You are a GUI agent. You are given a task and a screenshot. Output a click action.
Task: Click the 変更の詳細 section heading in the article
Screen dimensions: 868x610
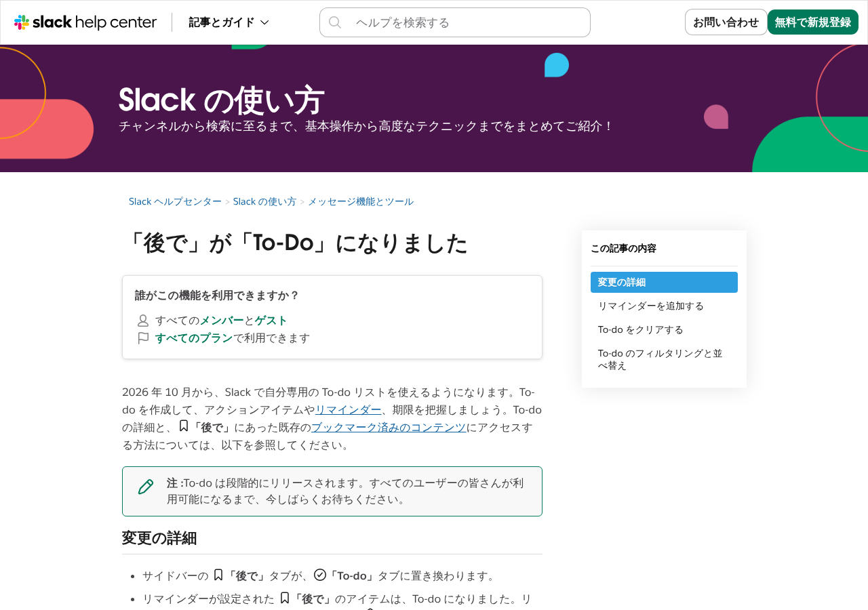[x=159, y=538]
